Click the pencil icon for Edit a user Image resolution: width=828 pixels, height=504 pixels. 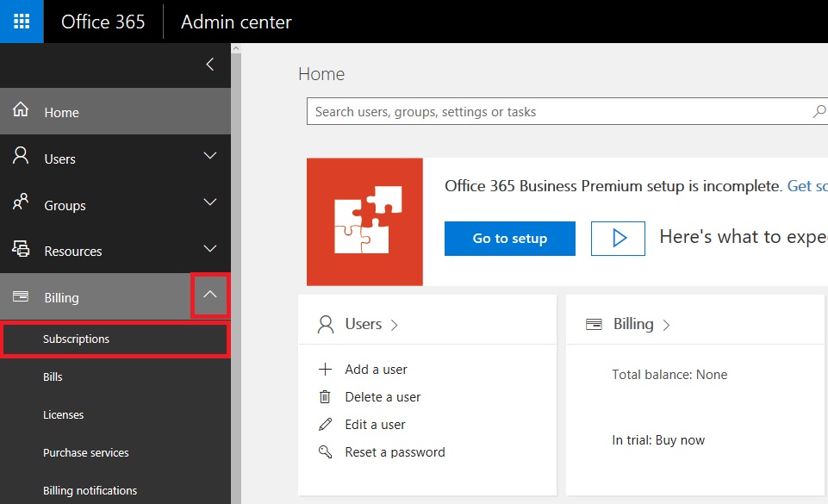325,425
